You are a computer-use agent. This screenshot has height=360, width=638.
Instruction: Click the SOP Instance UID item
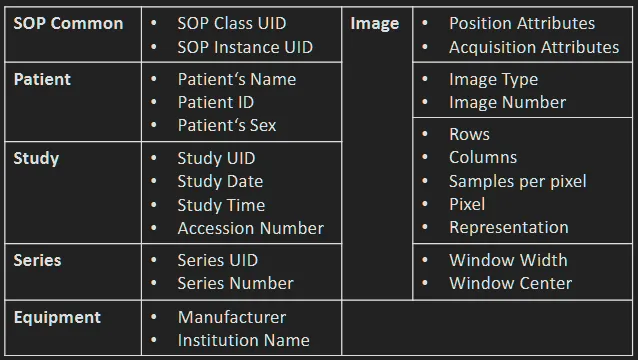245,47
